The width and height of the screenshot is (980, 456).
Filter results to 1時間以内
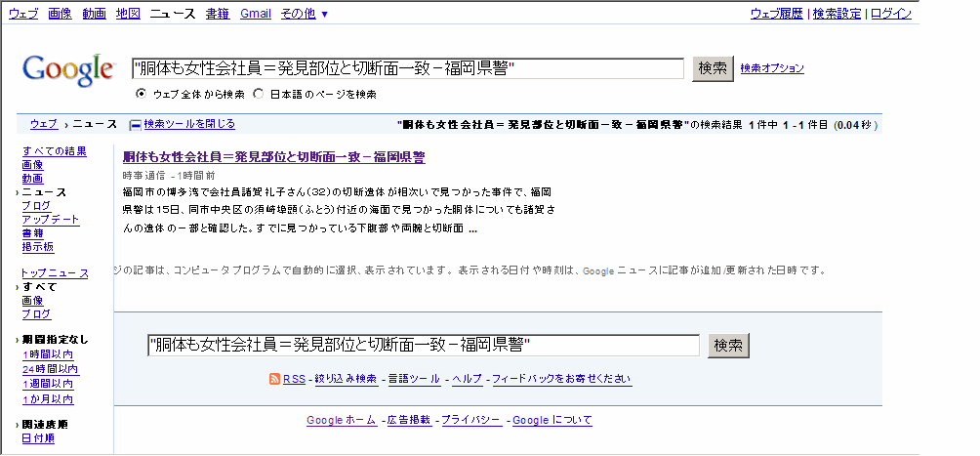click(48, 354)
